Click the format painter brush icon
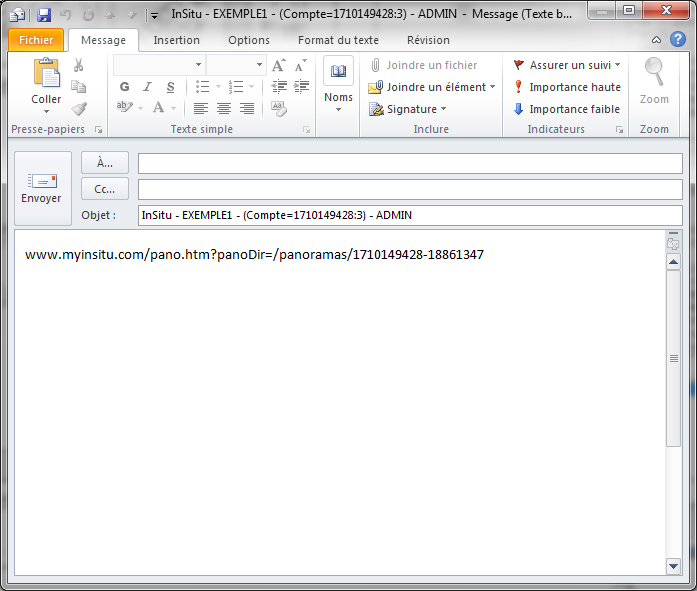Screen dimensions: 697x591 [78, 108]
